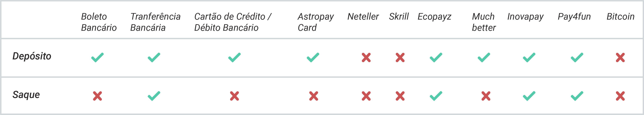644x115 pixels.
Task: Select the Depósito red cross for Bitcoin
Action: [620, 57]
